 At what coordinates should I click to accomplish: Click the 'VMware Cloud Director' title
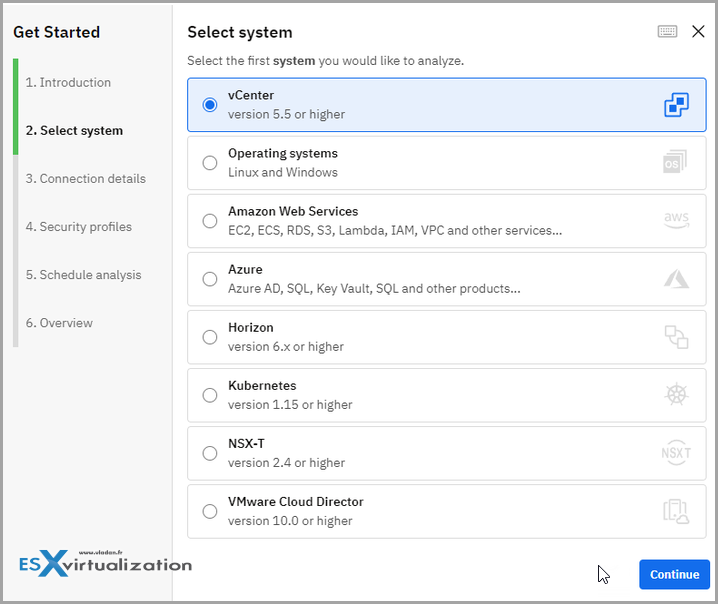click(x=296, y=502)
